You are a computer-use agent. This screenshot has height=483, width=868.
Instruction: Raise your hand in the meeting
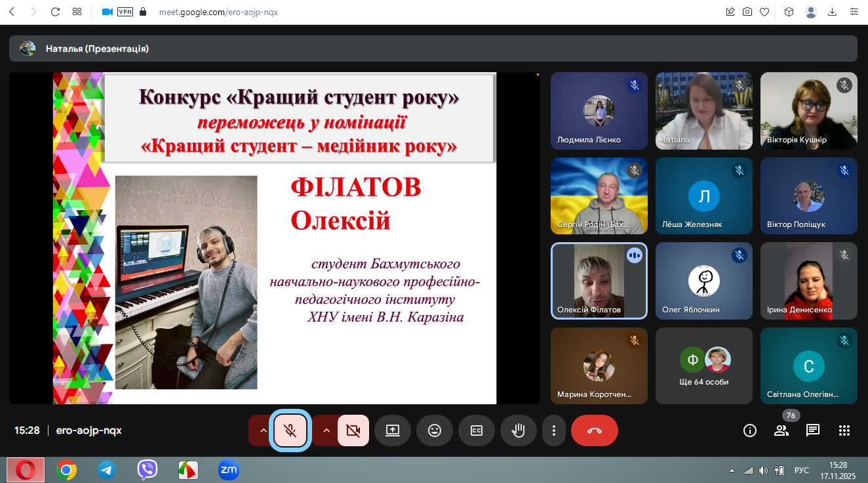518,430
